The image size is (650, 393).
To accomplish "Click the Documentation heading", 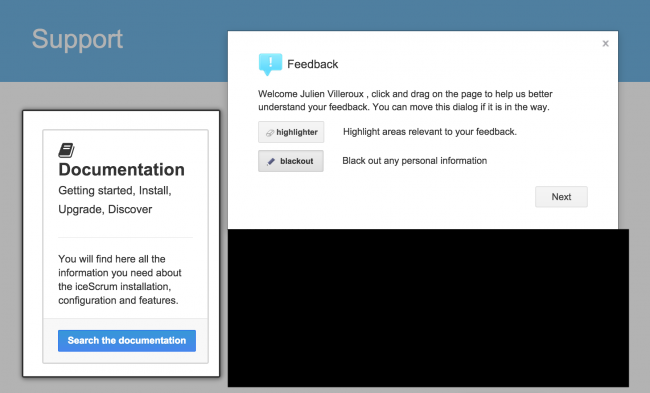I will (121, 170).
